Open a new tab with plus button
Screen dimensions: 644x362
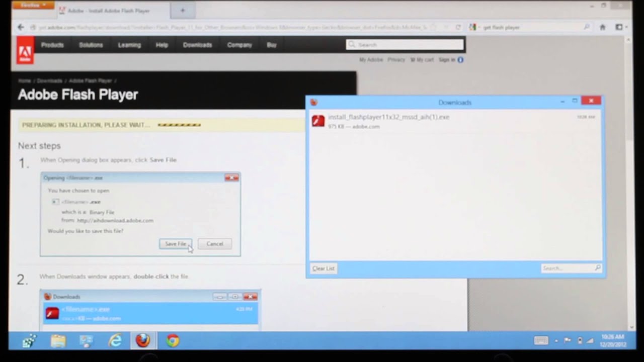tap(183, 10)
